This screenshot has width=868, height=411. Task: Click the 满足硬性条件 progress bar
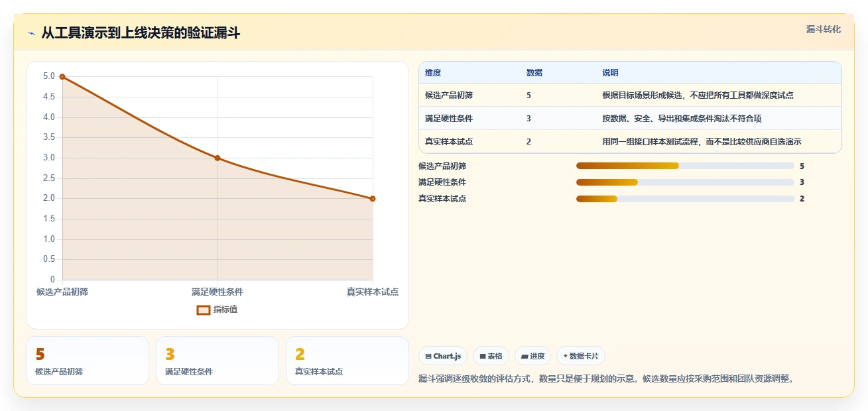tap(685, 182)
